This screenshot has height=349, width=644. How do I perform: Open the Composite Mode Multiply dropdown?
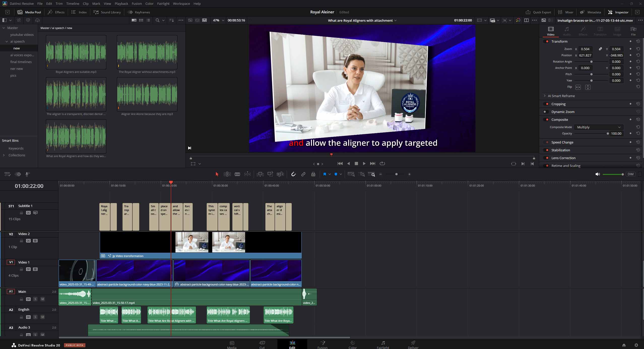click(598, 127)
